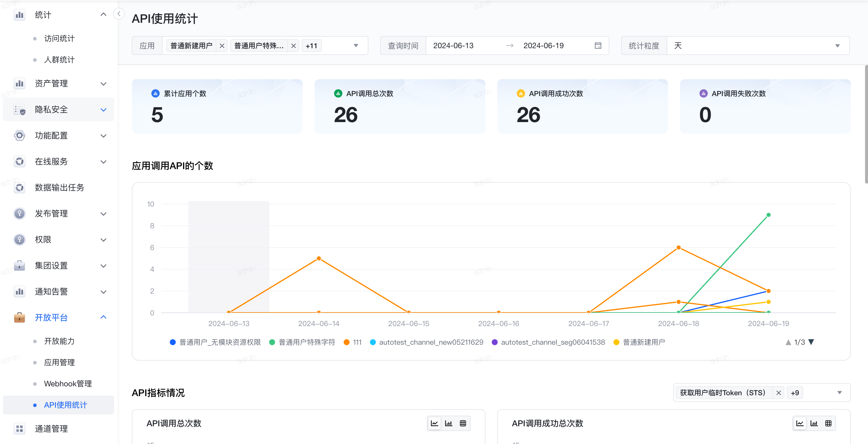
Task: Toggle autotest_channel_new05211629 series in legend
Action: (426, 342)
